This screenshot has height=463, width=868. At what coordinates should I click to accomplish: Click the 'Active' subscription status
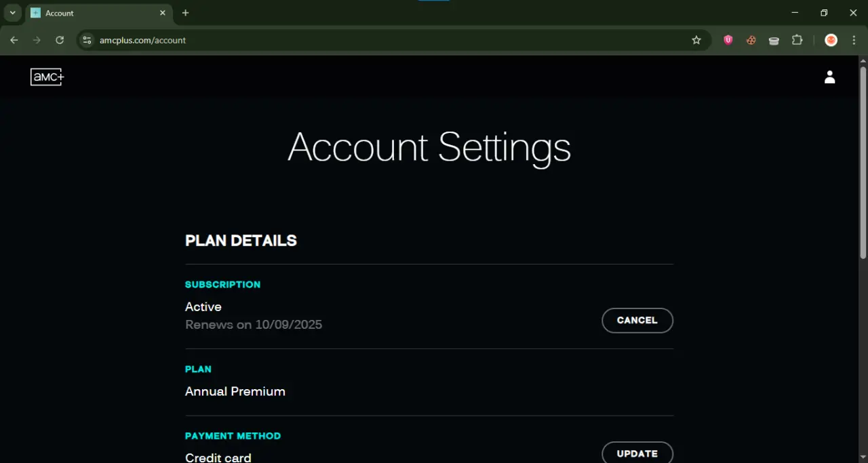pos(203,307)
